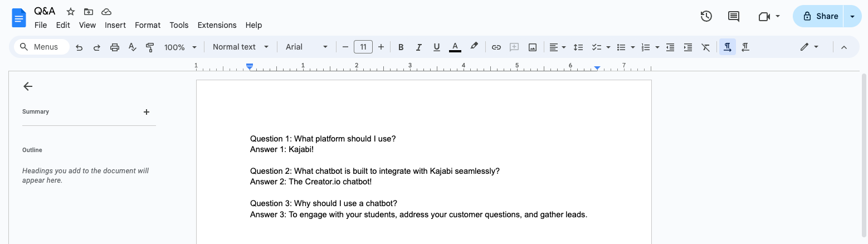Redo the last action

point(97,47)
